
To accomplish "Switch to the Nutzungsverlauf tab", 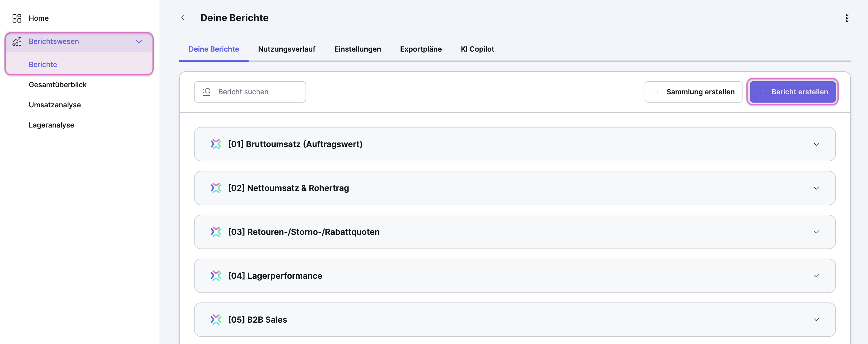I will tap(286, 49).
